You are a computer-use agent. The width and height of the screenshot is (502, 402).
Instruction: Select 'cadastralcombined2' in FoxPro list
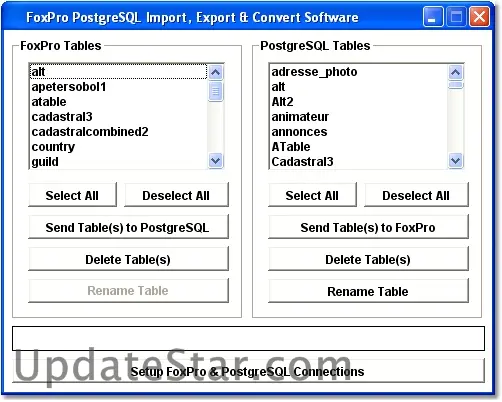point(118,132)
